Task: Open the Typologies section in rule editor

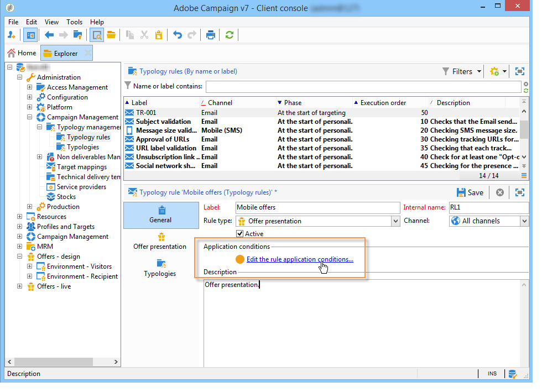Action: (x=160, y=269)
